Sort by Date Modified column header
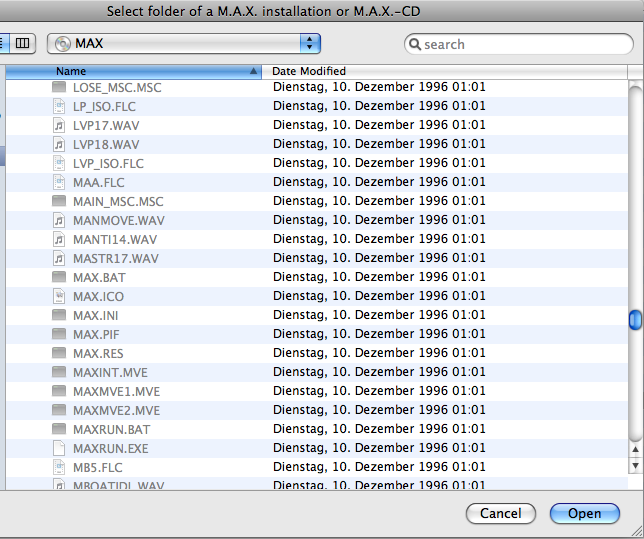644x539 pixels. [x=445, y=71]
